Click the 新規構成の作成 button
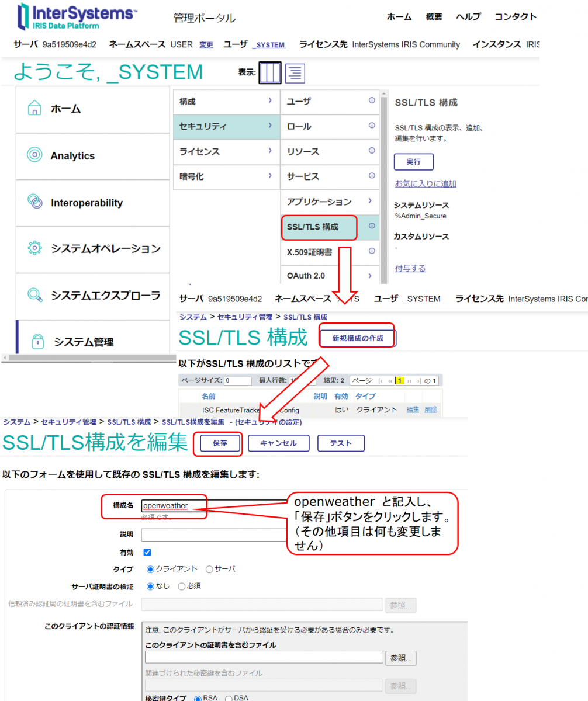588x701 pixels. tap(357, 338)
